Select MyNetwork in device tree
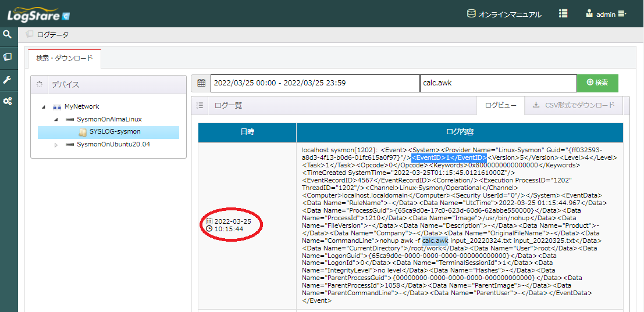The width and height of the screenshot is (644, 312). pos(81,106)
